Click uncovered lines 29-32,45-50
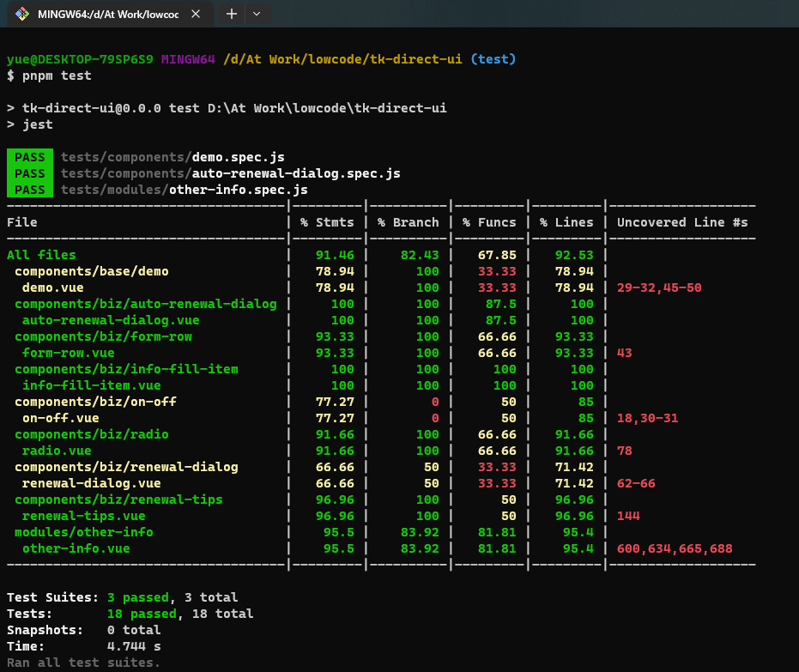799x672 pixels. [x=659, y=288]
